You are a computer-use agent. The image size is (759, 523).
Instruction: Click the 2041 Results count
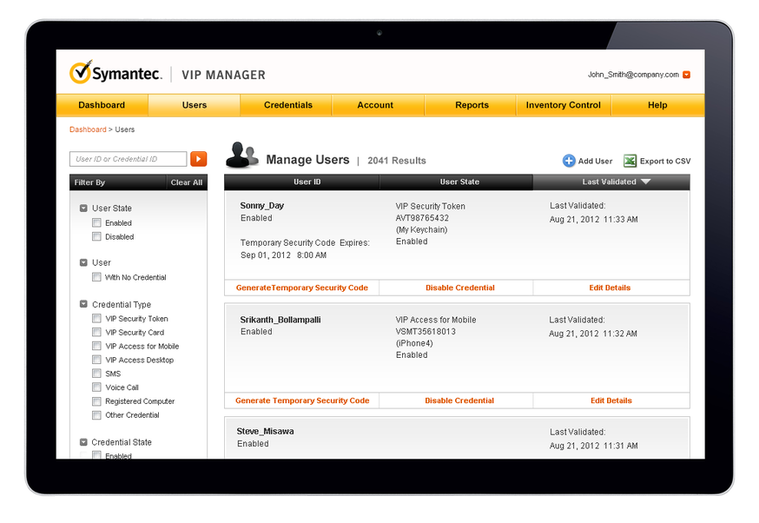coord(396,160)
